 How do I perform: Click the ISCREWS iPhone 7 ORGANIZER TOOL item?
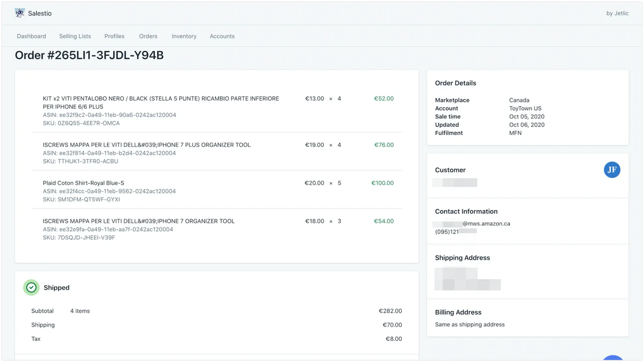tap(139, 221)
